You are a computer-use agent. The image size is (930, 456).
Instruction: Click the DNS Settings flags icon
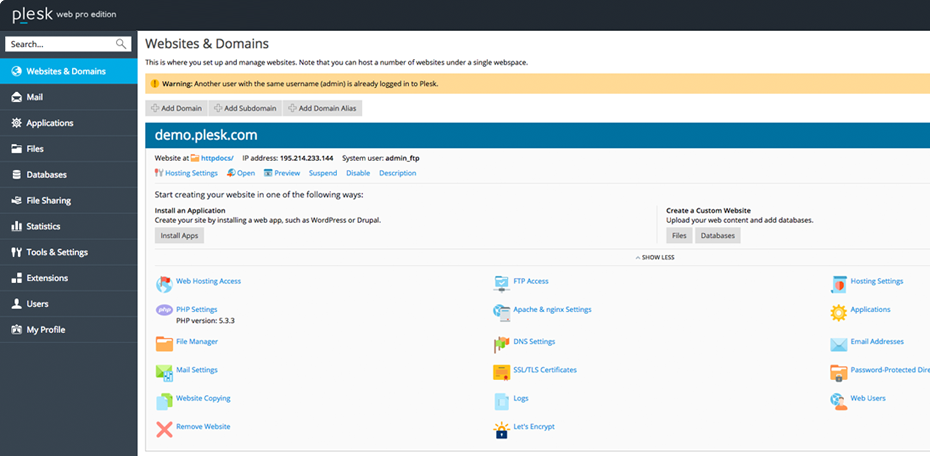coord(502,343)
